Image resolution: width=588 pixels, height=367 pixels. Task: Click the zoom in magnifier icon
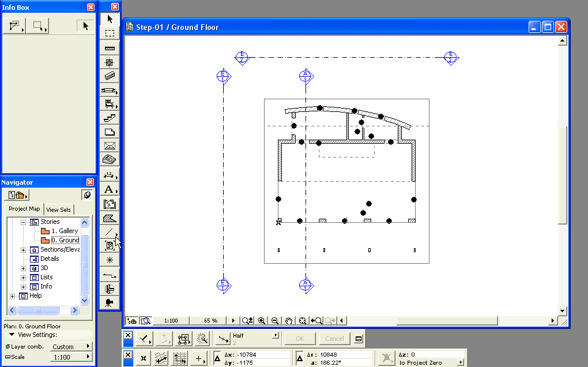(x=262, y=321)
